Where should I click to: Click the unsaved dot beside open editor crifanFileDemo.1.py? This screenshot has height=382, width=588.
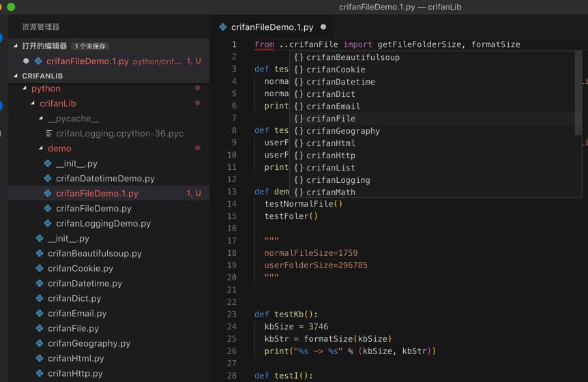26,61
